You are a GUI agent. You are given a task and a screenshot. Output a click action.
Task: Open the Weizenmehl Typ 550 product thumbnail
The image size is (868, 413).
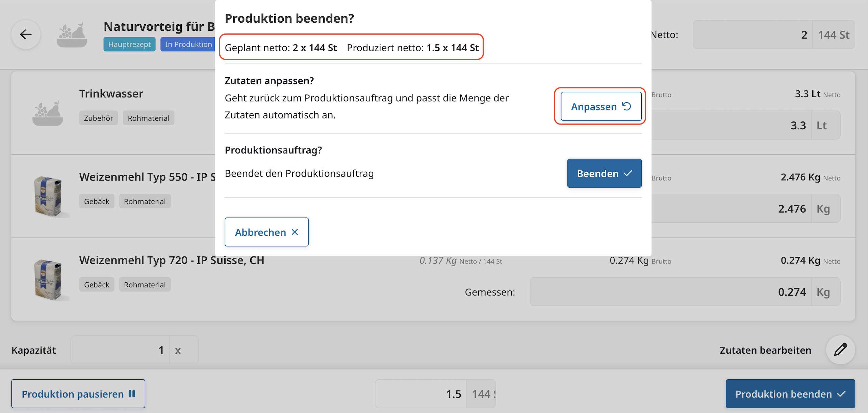click(49, 196)
